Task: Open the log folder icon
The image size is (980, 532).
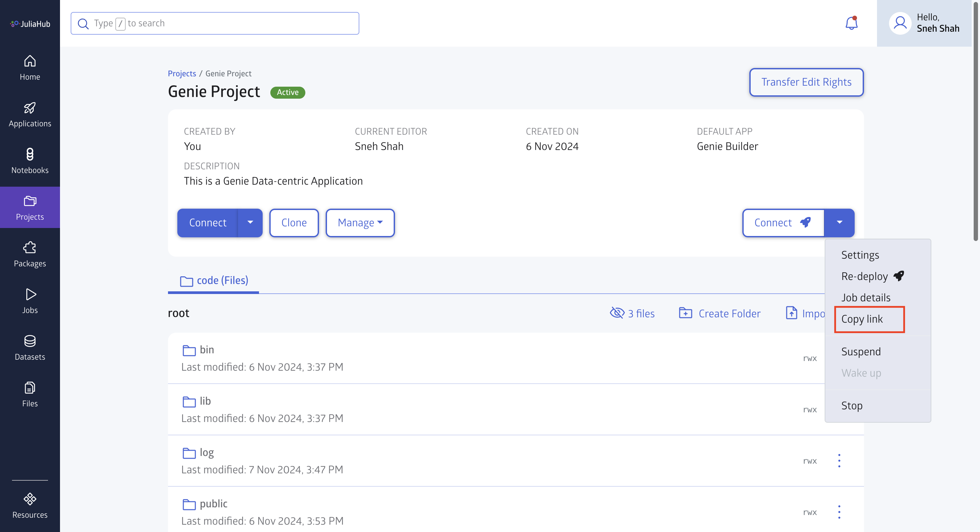Action: (189, 453)
